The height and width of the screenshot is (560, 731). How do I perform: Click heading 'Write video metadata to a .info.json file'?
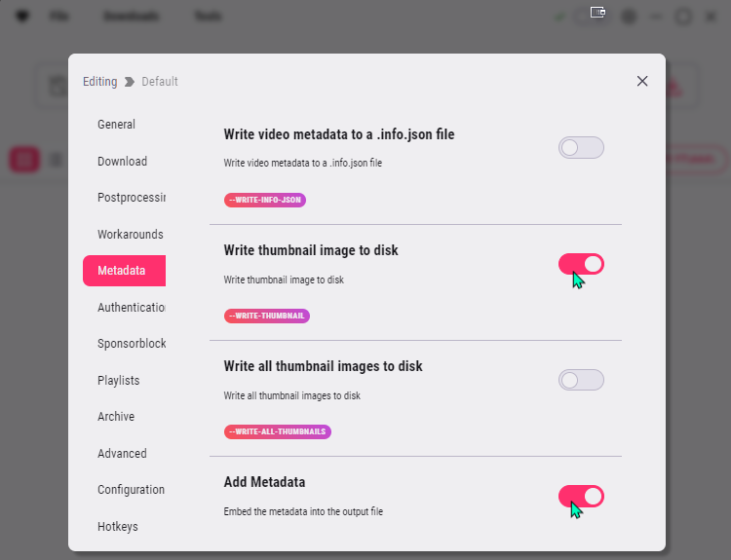[339, 134]
